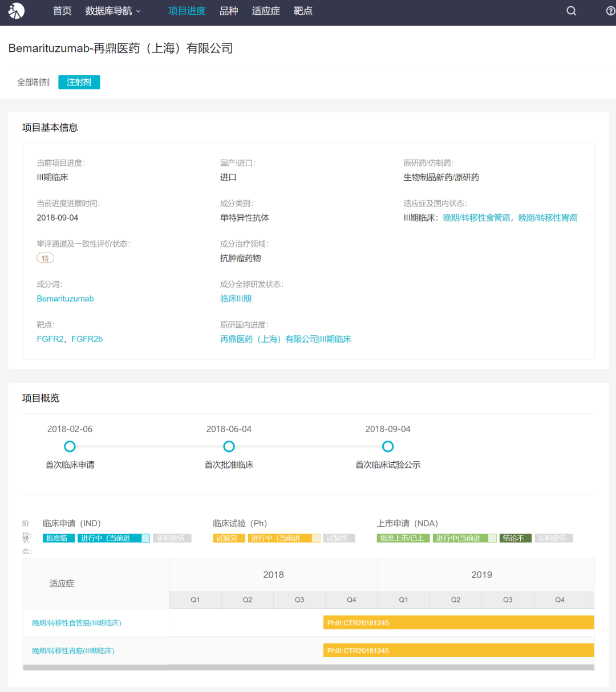Click the 试验完 Ph legend swatch

pyautogui.click(x=229, y=538)
